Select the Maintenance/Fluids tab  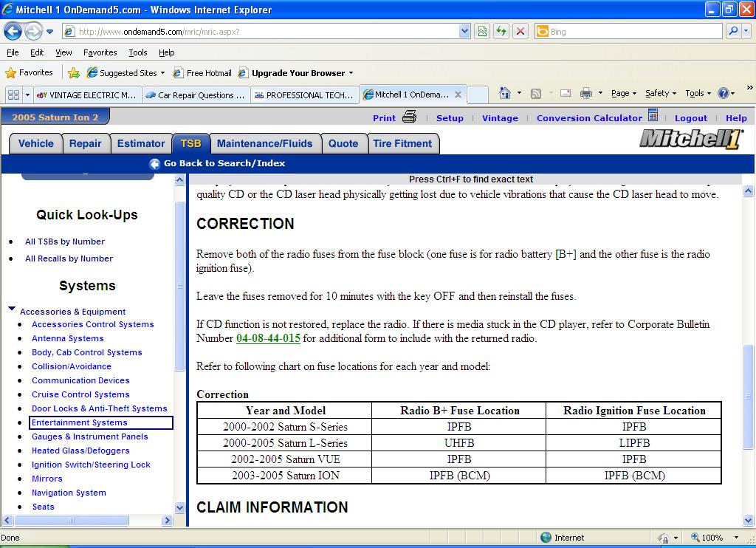[265, 144]
